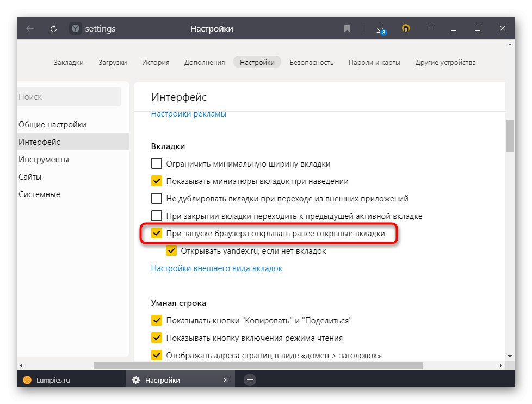Viewport: 532px width, 404px height.
Task: Uncheck Показывать миниатюры вкладок при наведении
Action: pos(157,181)
